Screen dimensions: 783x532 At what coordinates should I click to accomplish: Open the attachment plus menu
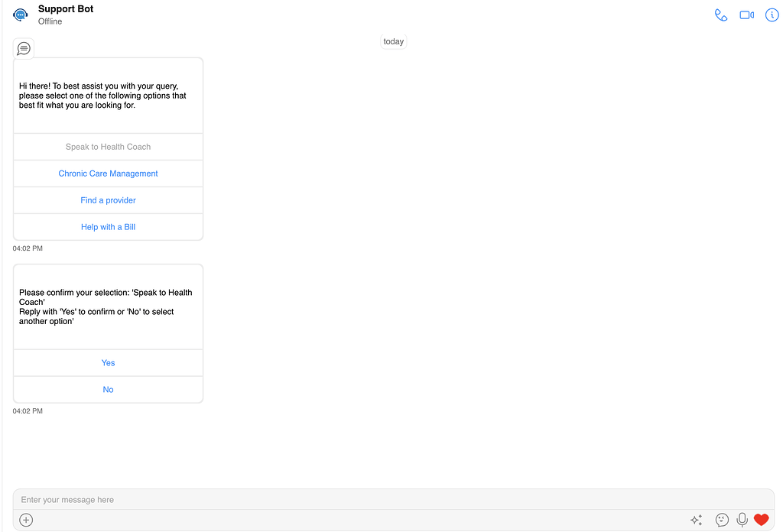(x=26, y=520)
